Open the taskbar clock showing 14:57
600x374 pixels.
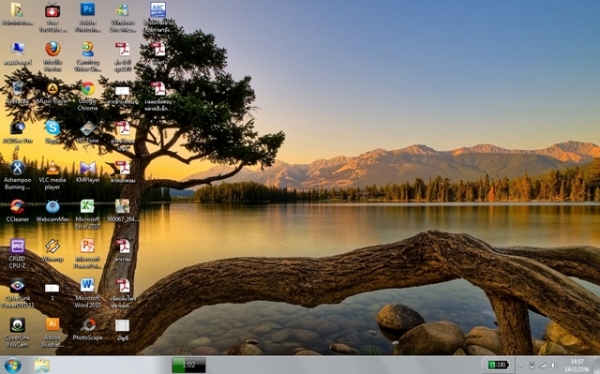(x=577, y=366)
